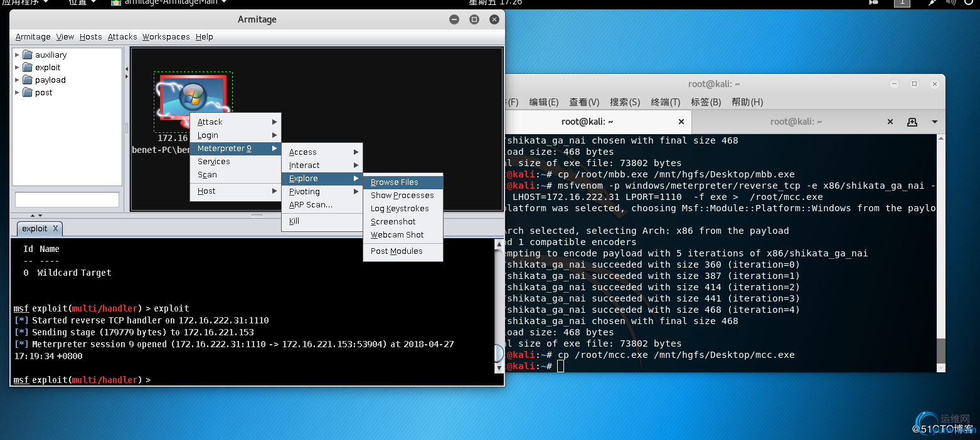This screenshot has height=440, width=980.
Task: Select Services in host context menu
Action: [x=235, y=161]
